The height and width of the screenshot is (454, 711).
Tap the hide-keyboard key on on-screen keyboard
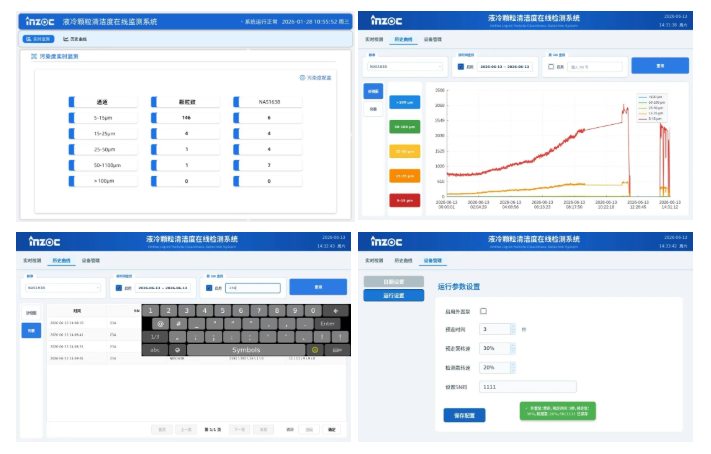pos(337,350)
